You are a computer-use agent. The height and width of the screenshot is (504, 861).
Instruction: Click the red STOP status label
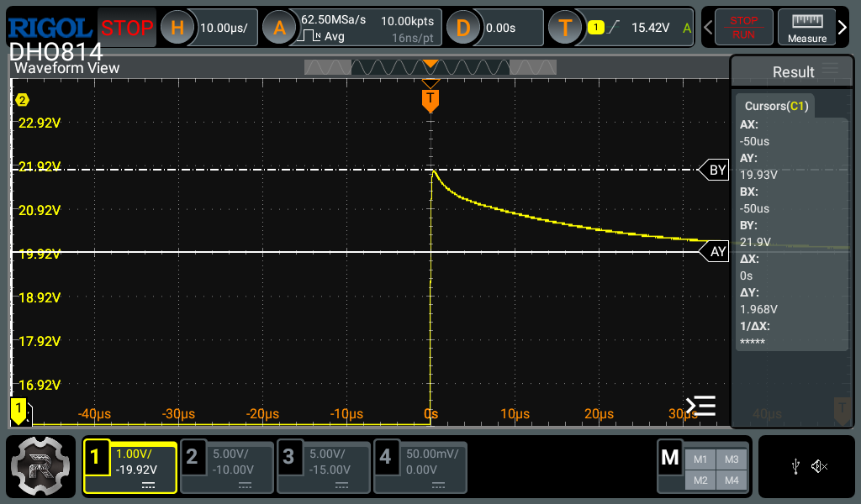click(127, 28)
